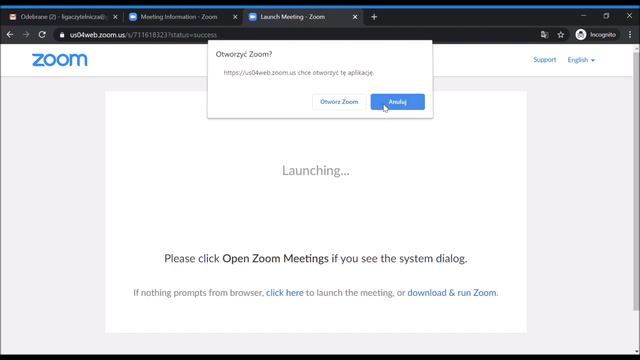Close the Meeting Information tab
The height and width of the screenshot is (360, 640).
point(235,17)
